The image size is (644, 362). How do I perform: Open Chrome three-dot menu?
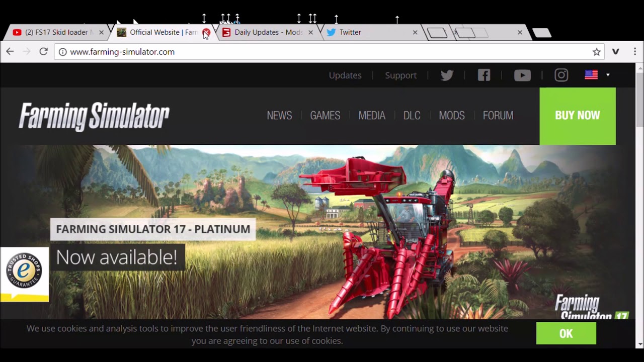[x=635, y=52]
